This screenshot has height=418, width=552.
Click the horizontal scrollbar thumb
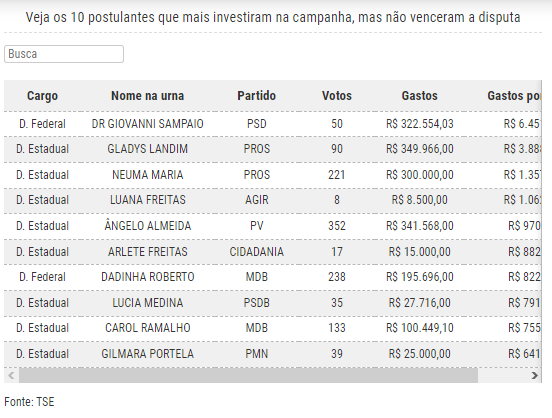click(x=249, y=375)
